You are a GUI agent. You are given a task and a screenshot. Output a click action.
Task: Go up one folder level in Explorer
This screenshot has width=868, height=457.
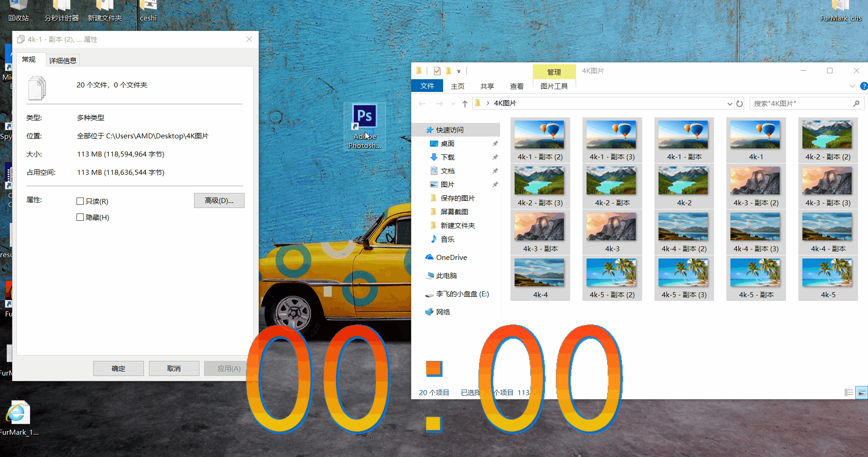pos(465,104)
